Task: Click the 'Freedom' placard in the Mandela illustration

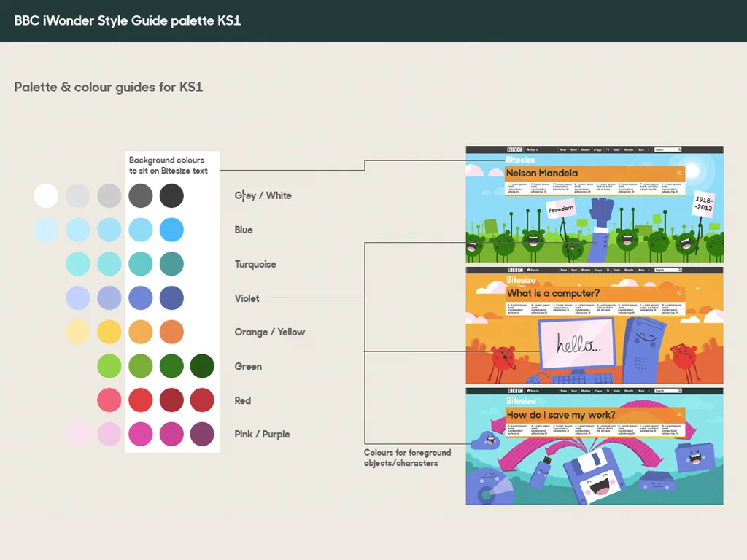Action: click(x=561, y=209)
